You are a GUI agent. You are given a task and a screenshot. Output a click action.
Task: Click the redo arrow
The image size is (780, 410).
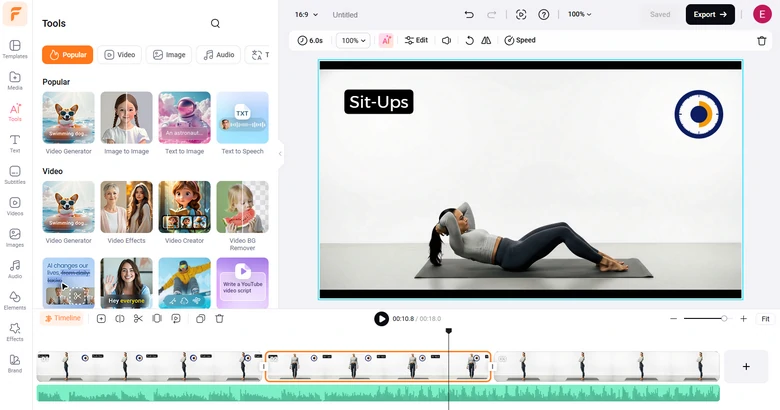pos(491,14)
